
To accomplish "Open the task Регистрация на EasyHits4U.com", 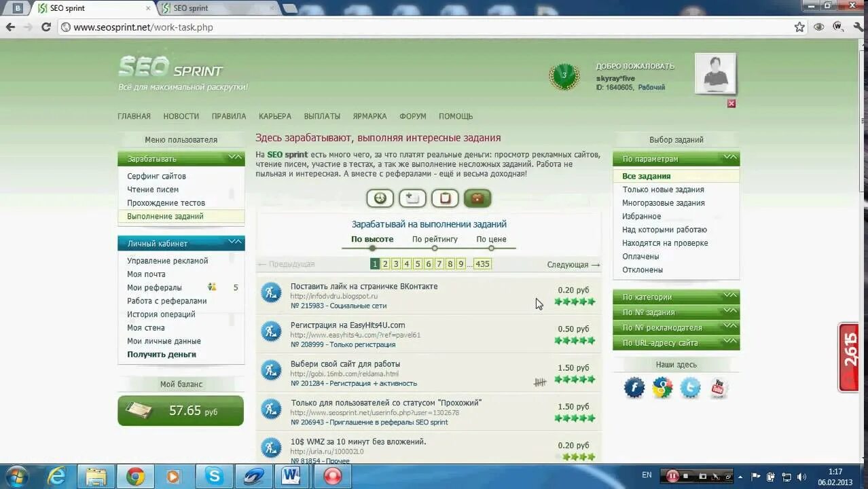I will coord(348,325).
